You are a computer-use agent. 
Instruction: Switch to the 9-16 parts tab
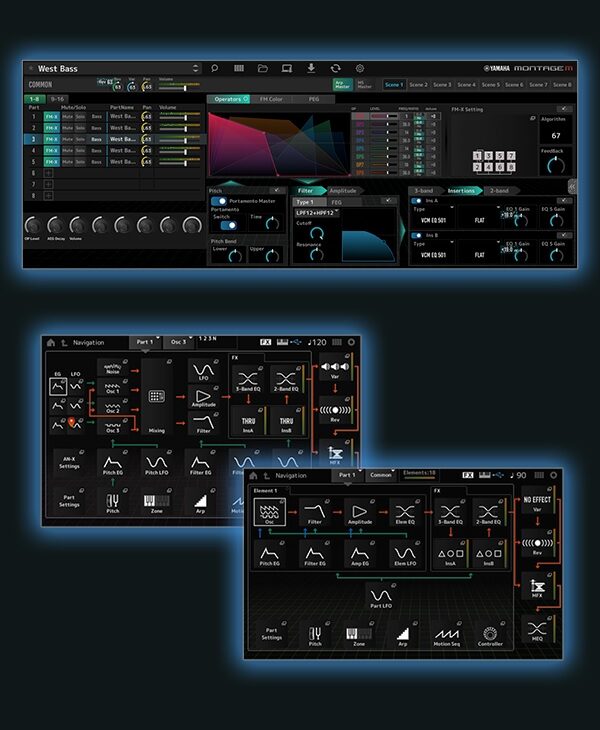pyautogui.click(x=58, y=99)
